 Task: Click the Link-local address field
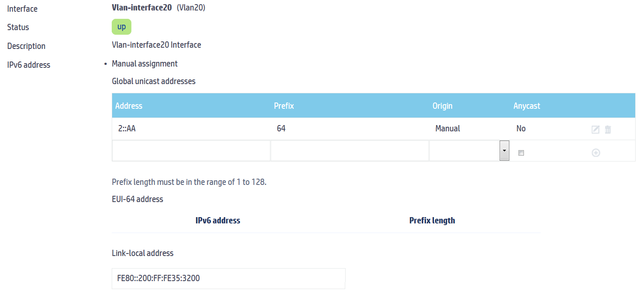point(228,278)
